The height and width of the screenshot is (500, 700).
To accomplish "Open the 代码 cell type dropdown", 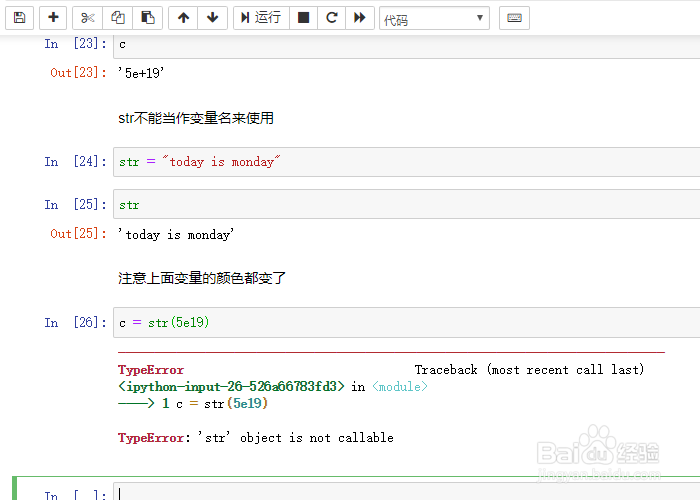I will click(434, 18).
